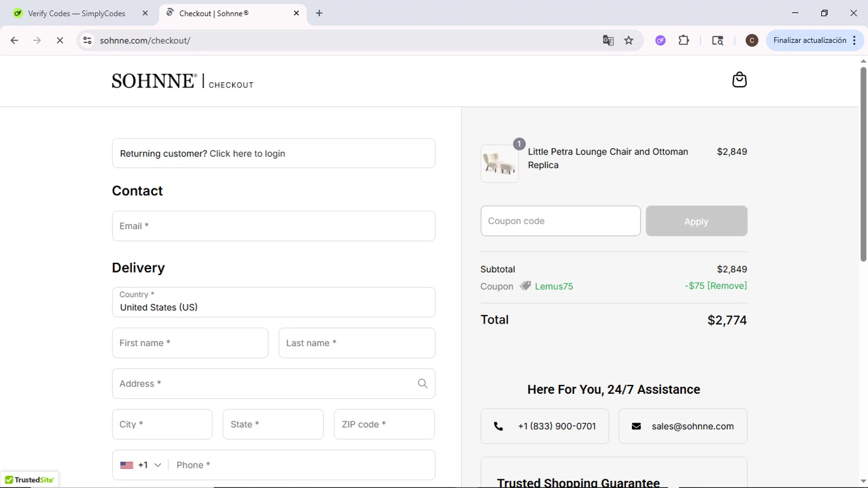This screenshot has height=488, width=868.
Task: Click the Google Translate icon in address bar
Action: (608, 41)
